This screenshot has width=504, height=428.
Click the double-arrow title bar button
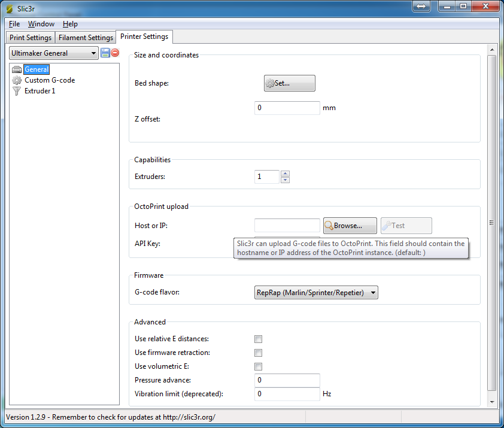(x=421, y=6)
